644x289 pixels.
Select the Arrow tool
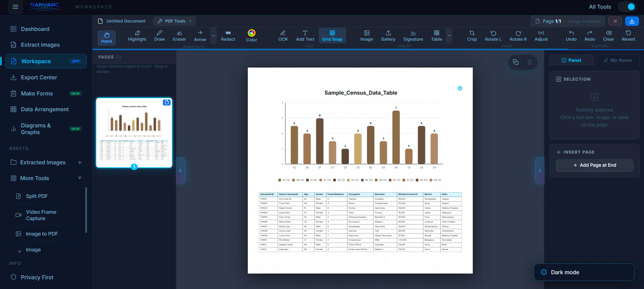click(x=200, y=36)
